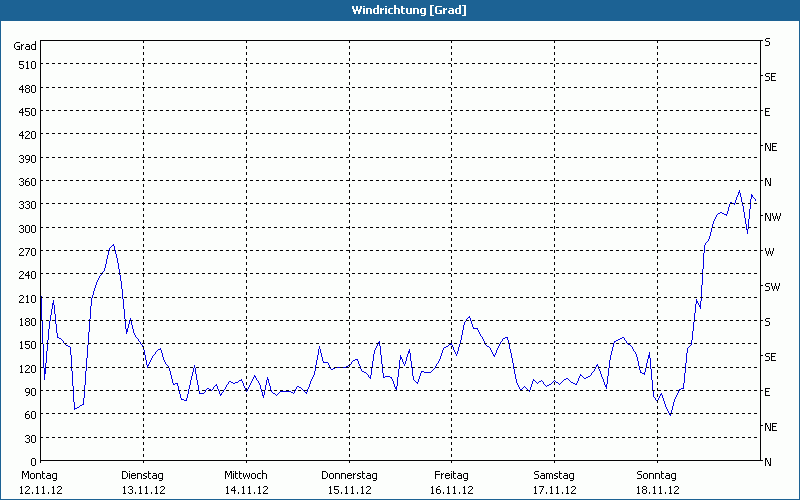The width and height of the screenshot is (800, 500).
Task: Click the 0 y-axis value
Action: point(34,462)
